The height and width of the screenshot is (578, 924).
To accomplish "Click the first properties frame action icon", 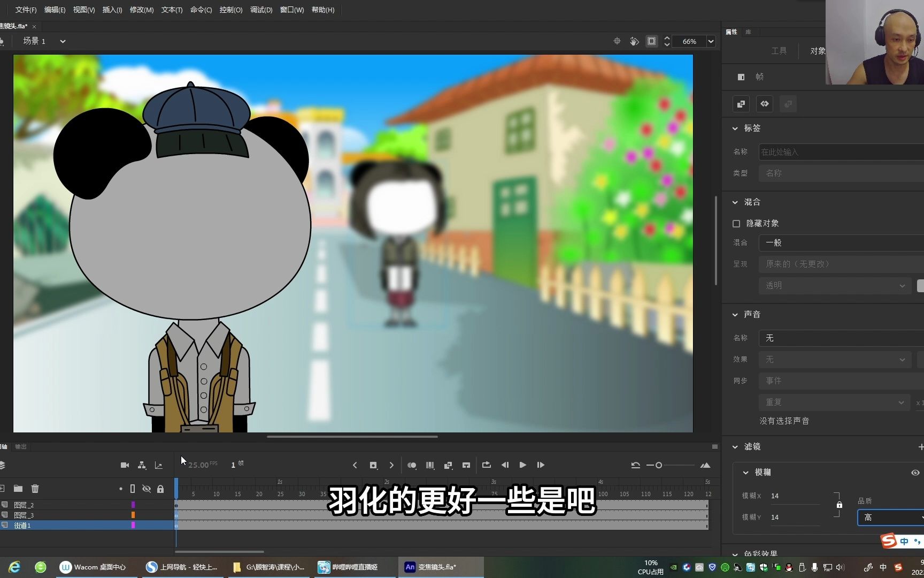I will tap(741, 104).
